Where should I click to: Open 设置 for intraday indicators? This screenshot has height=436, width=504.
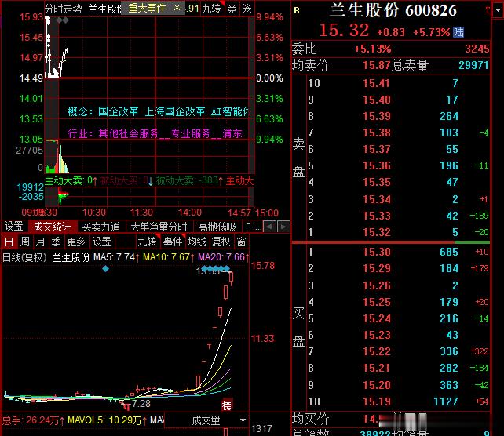14,227
